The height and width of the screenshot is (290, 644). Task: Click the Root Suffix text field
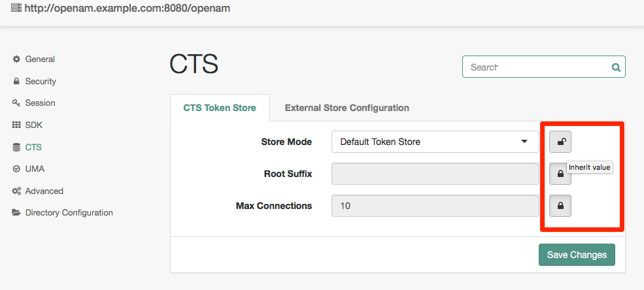point(435,174)
